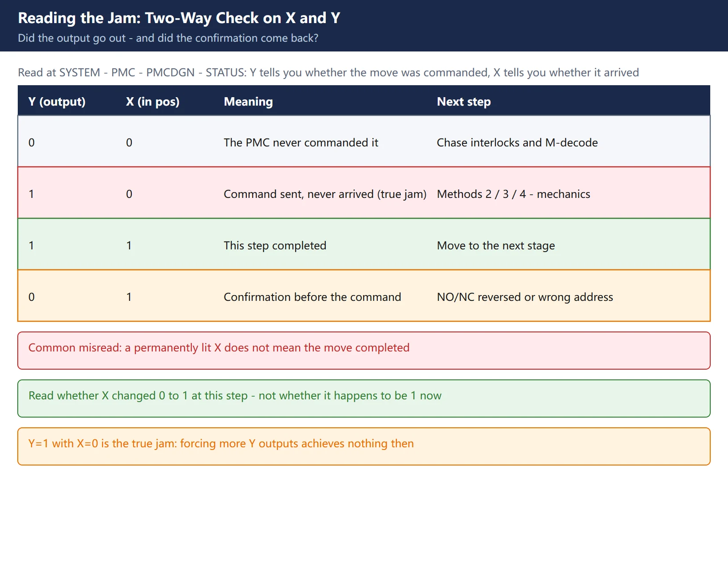
Task: Click Y value 0 in the 'never commanded' row
Action: click(x=32, y=142)
